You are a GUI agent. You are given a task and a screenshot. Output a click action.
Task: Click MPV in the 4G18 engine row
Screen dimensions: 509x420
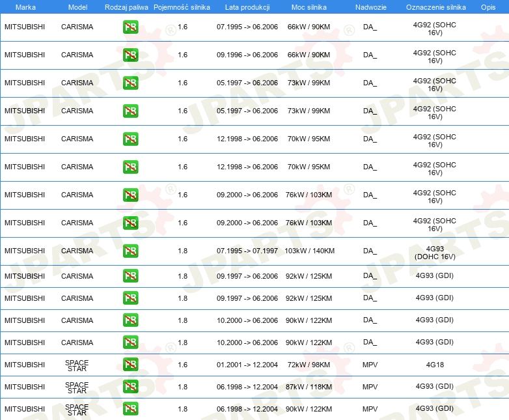370,365
